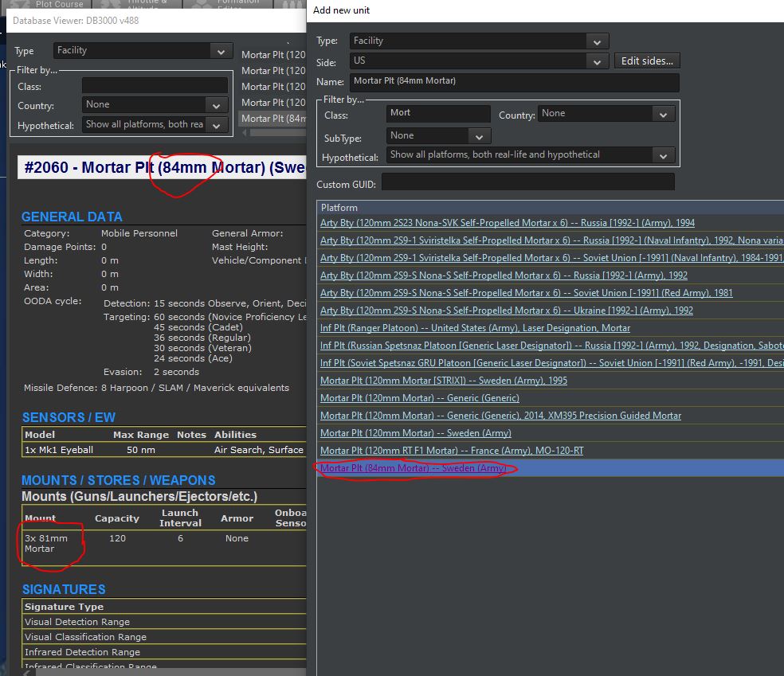Click the Mobile Personnel category value

[139, 232]
